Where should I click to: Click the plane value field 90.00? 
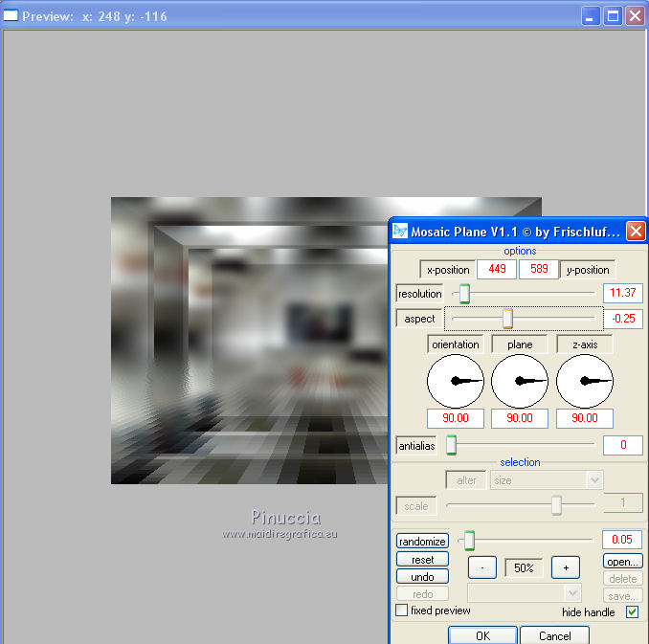[520, 418]
